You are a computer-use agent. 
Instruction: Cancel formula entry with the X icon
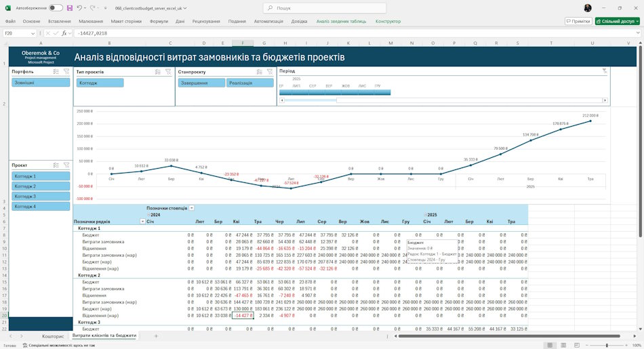(x=48, y=33)
